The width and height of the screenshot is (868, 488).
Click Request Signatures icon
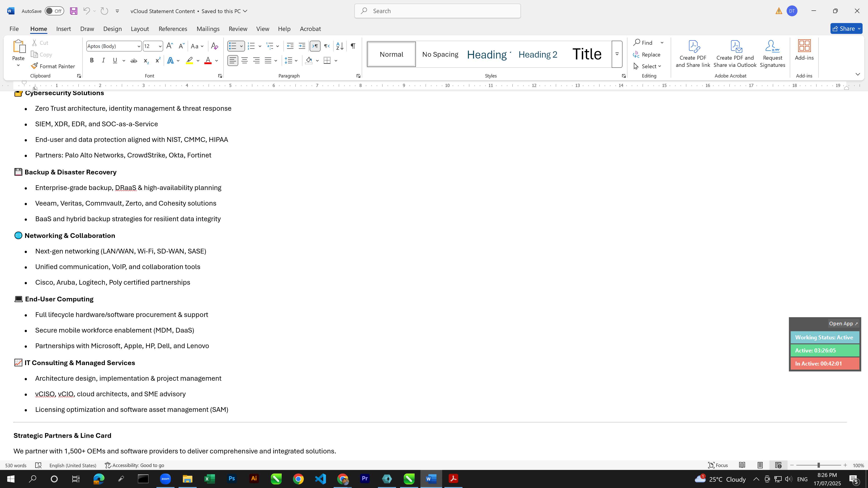pyautogui.click(x=772, y=54)
